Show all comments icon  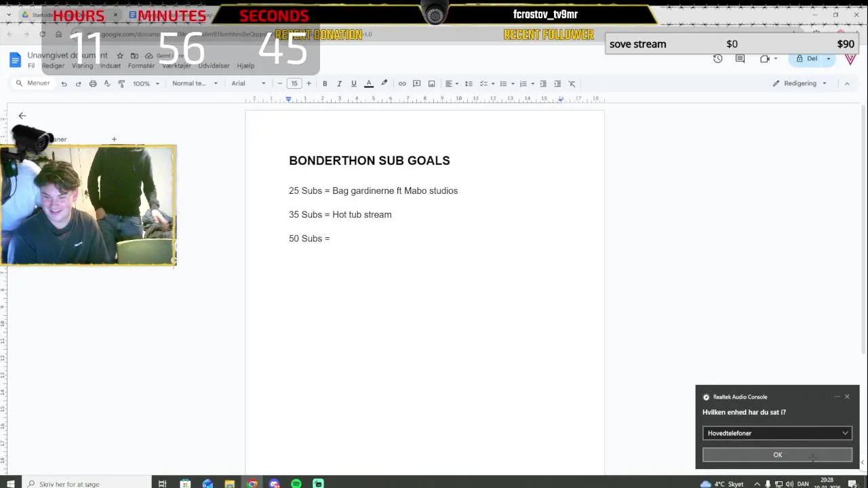[741, 59]
